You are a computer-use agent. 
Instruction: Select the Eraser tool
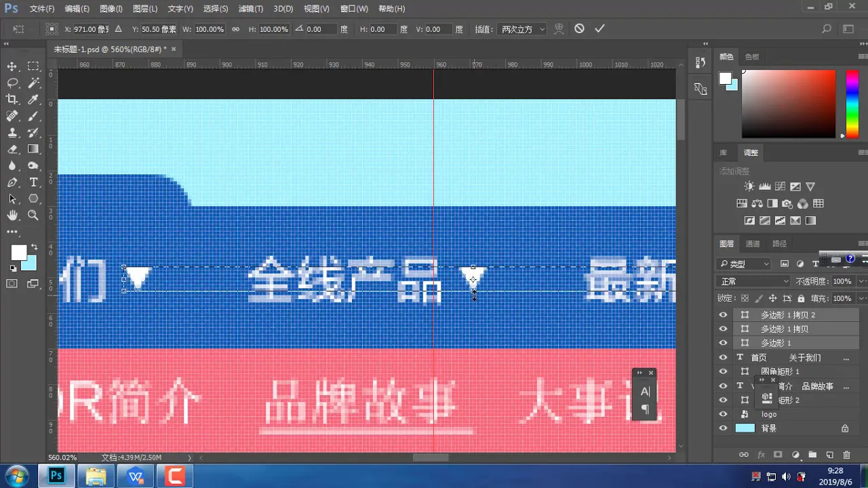[x=12, y=149]
